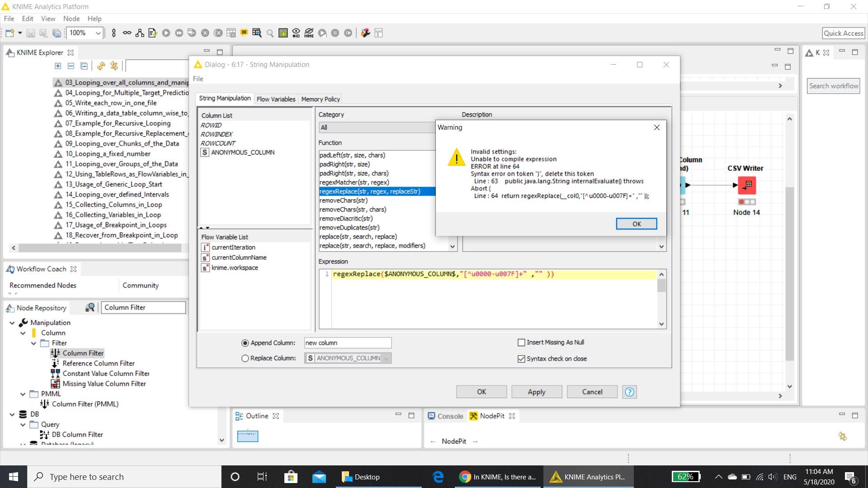The width and height of the screenshot is (868, 488).
Task: Collapse the Manipulation category in Node Repository
Action: (12, 322)
